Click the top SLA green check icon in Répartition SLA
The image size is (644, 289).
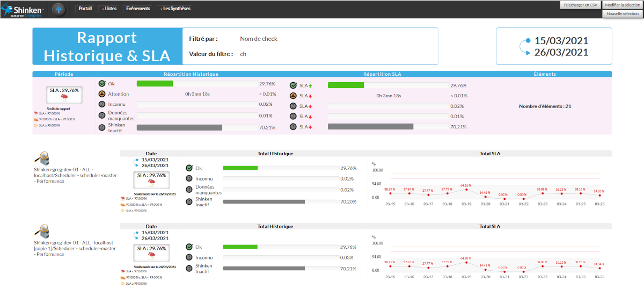pyautogui.click(x=293, y=85)
